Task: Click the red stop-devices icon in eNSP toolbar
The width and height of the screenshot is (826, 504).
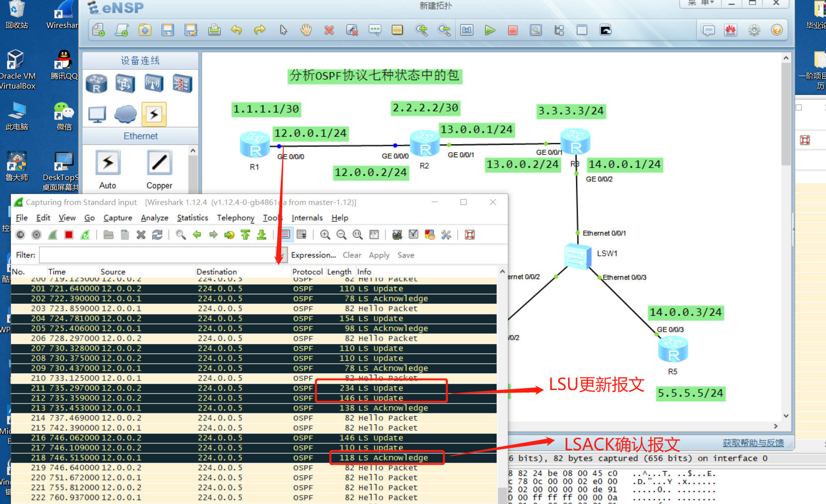Action: click(512, 30)
